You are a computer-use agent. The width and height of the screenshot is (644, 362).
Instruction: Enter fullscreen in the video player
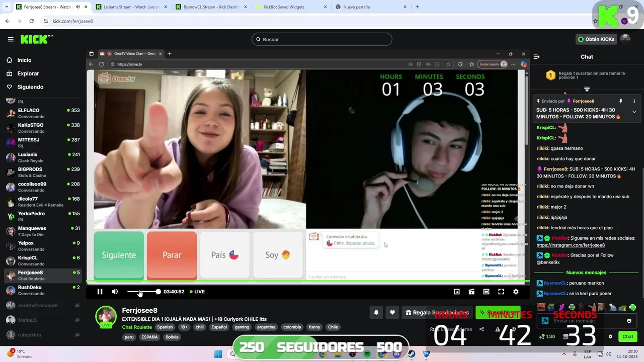[501, 292]
